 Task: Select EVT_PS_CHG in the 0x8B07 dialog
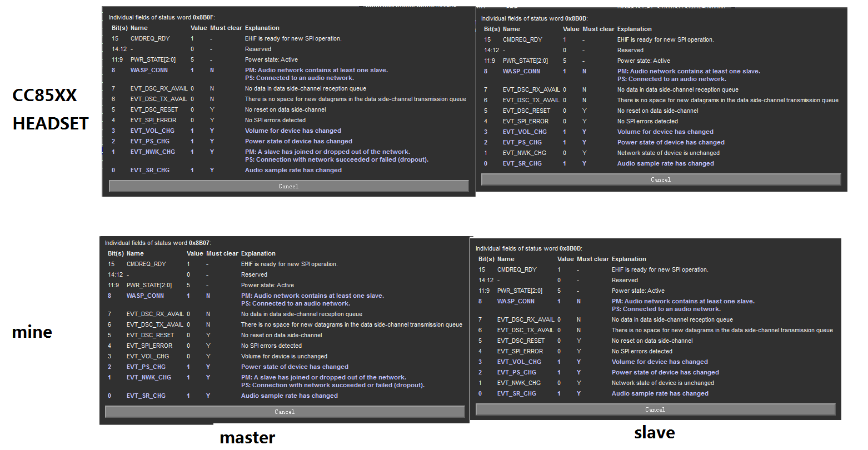pos(146,367)
